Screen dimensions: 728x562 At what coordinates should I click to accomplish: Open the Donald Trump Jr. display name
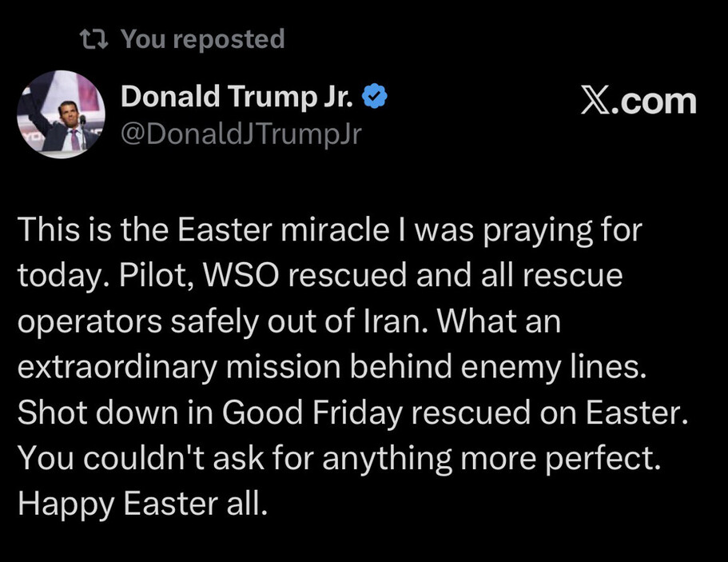(x=237, y=98)
